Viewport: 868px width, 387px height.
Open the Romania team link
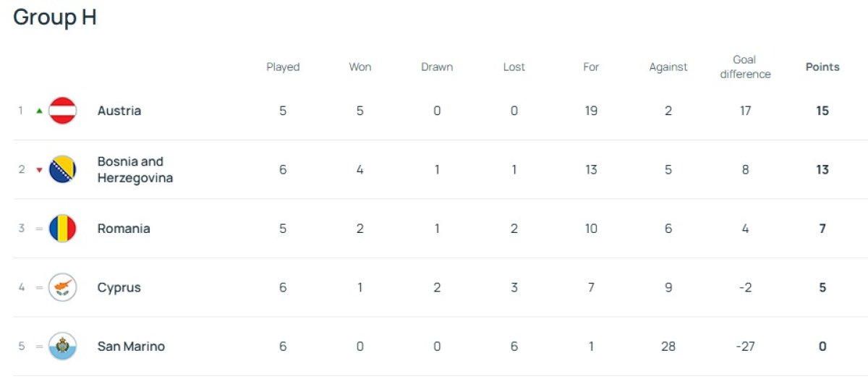[x=124, y=229]
